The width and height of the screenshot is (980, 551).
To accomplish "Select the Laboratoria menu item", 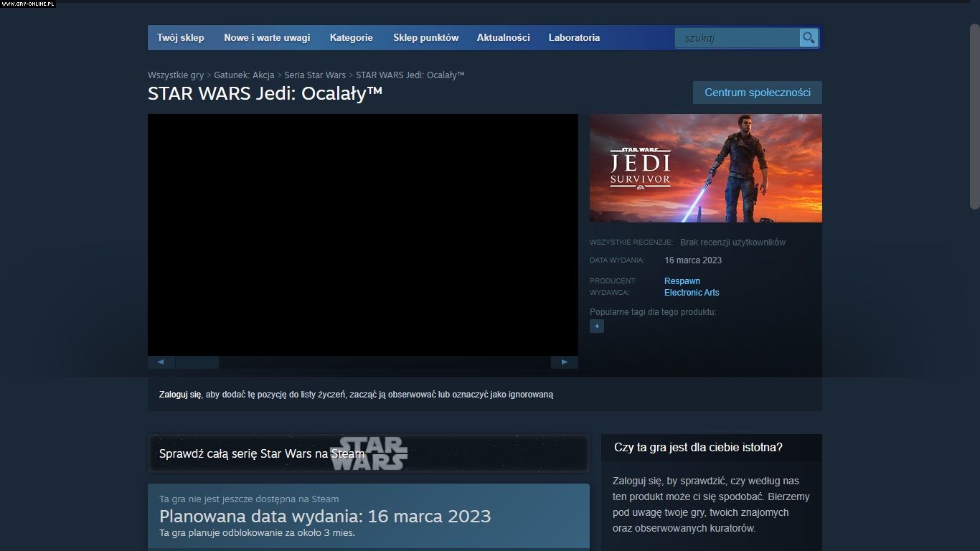I will coord(574,38).
